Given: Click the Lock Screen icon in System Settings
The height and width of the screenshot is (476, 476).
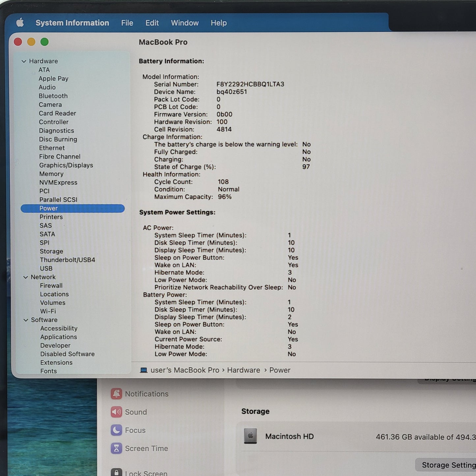Looking at the screenshot, I should [116, 472].
